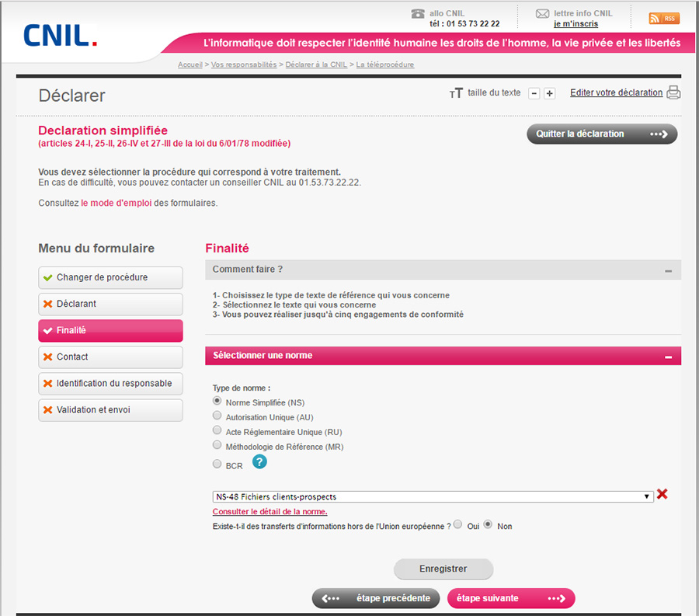The width and height of the screenshot is (699, 616).
Task: Open Editer votre déclaration link
Action: coord(616,92)
